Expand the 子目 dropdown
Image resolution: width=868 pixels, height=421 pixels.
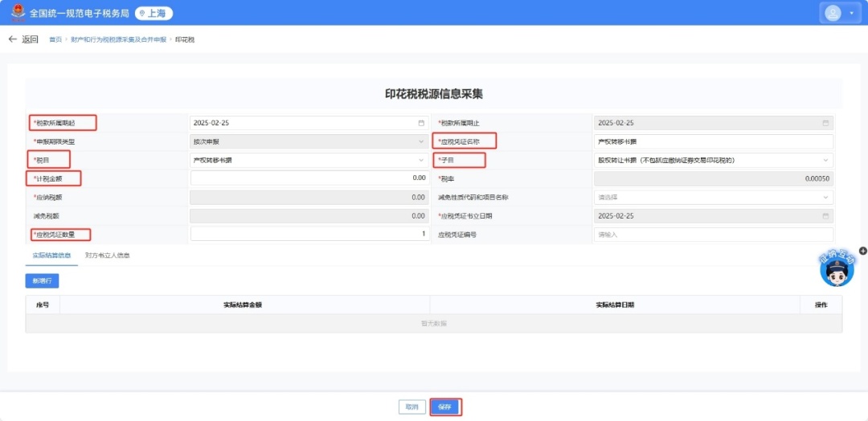click(x=825, y=160)
